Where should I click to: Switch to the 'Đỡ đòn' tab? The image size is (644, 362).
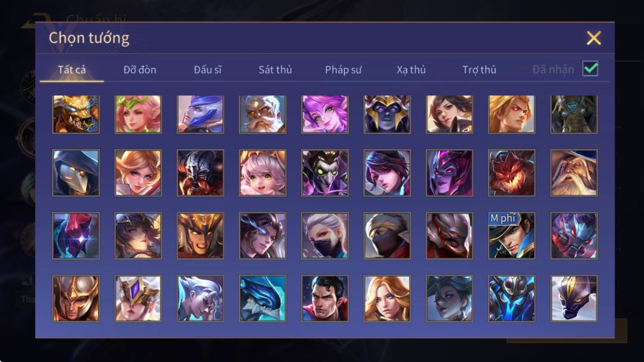[x=140, y=70]
